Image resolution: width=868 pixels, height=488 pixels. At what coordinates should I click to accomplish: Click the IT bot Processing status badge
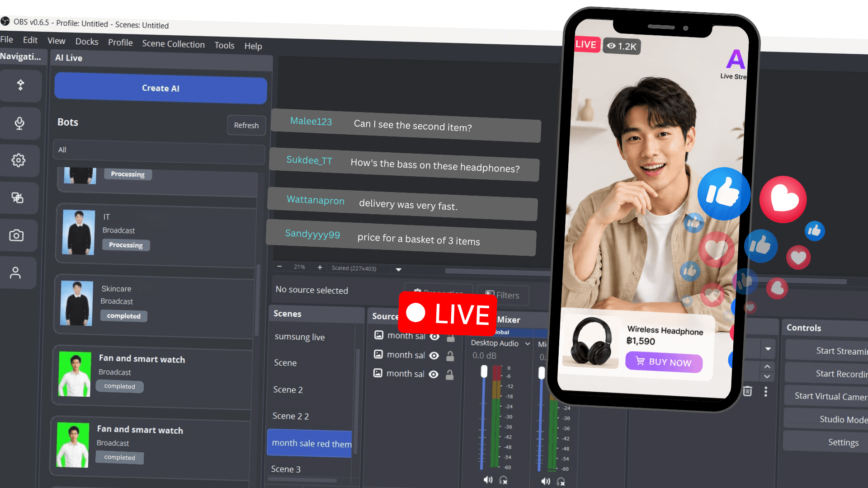(126, 245)
